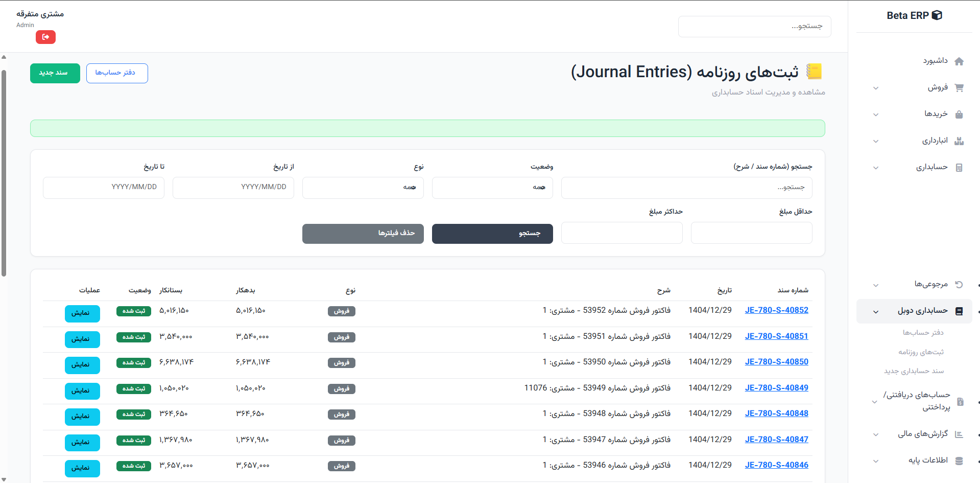Click the receivables/payables invoice icon

tap(960, 402)
